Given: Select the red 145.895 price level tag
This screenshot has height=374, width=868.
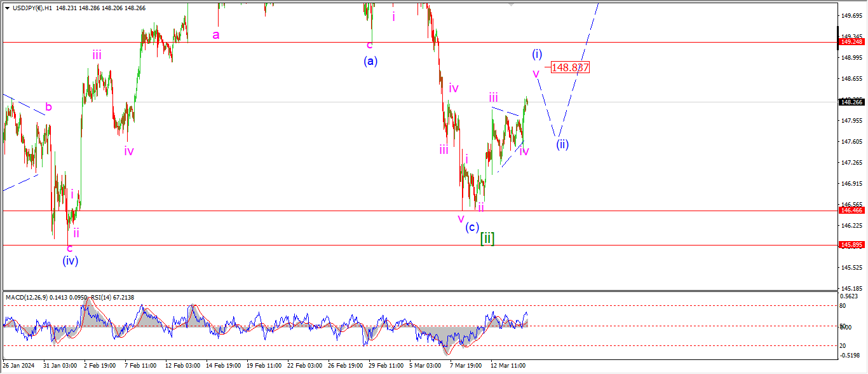Looking at the screenshot, I should pos(851,245).
